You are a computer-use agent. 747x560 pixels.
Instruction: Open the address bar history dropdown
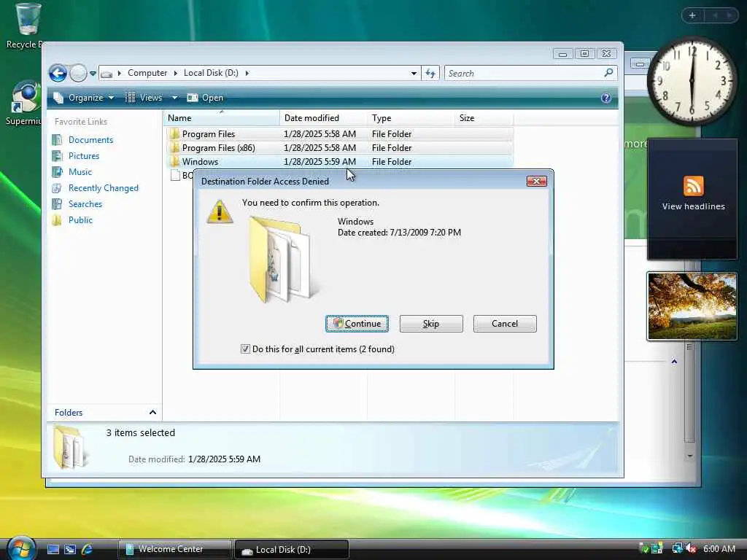tap(414, 74)
